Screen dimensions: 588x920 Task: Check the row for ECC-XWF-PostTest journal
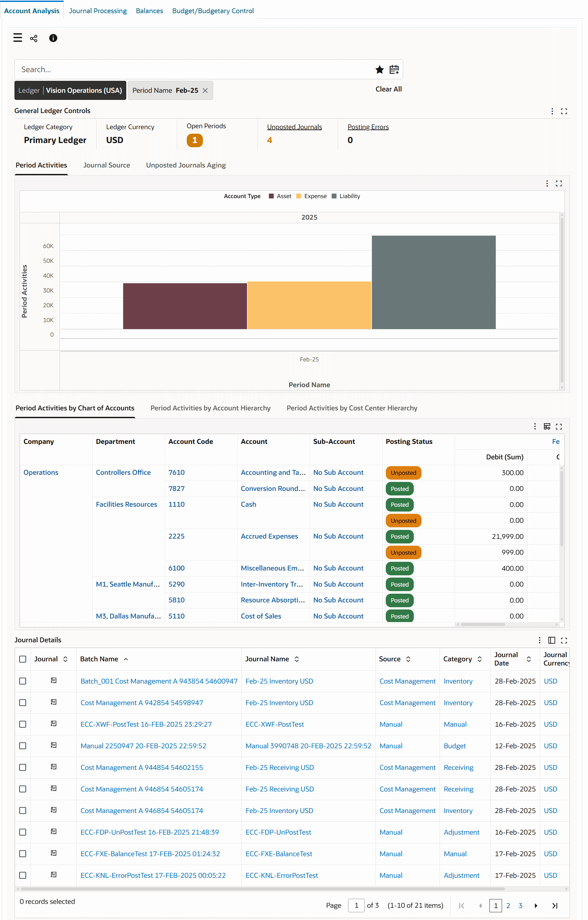pos(23,724)
